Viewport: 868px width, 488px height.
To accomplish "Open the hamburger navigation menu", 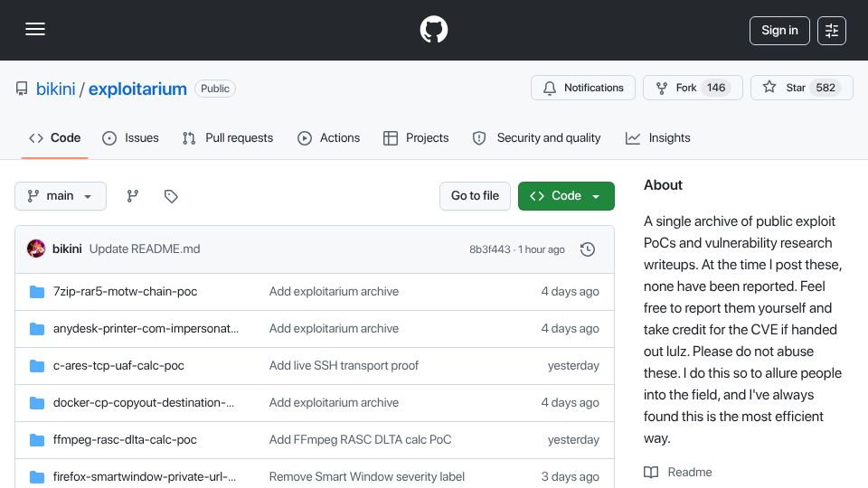I will 35,29.
